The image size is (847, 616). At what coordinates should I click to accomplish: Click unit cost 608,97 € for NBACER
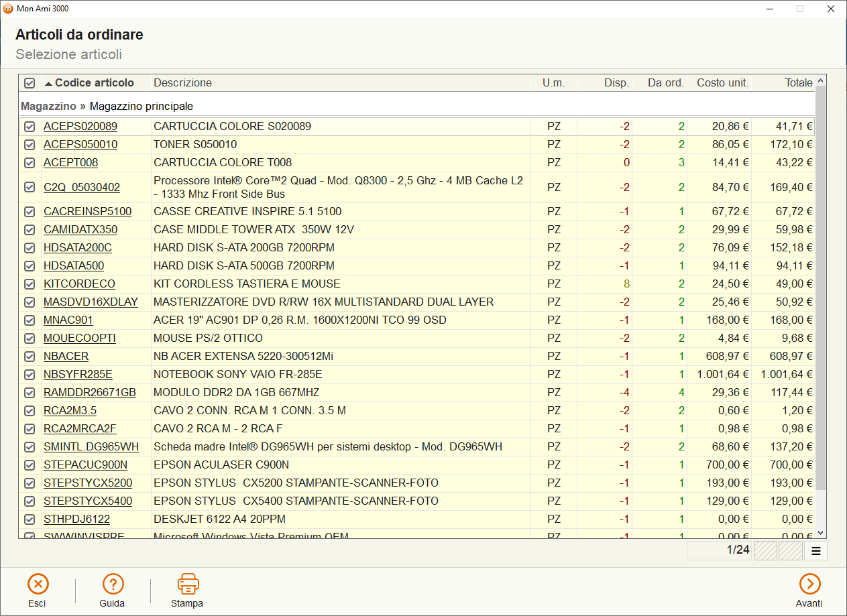(728, 356)
